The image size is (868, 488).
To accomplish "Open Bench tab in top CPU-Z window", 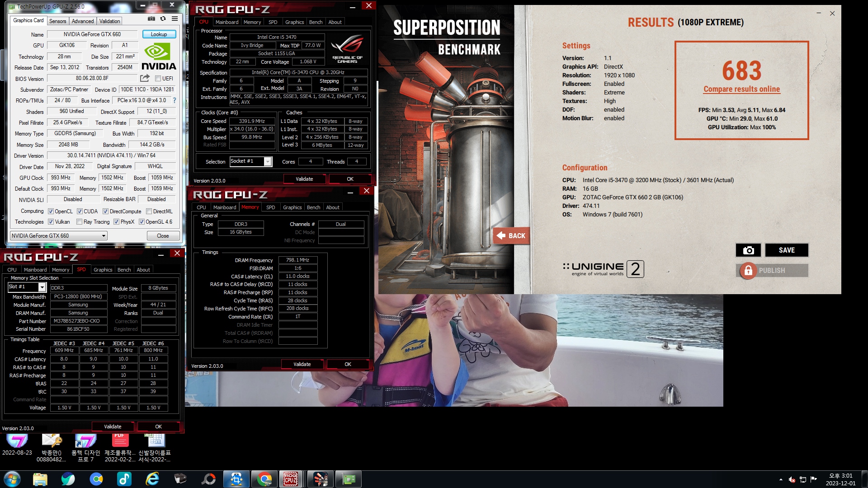I will [x=316, y=22].
